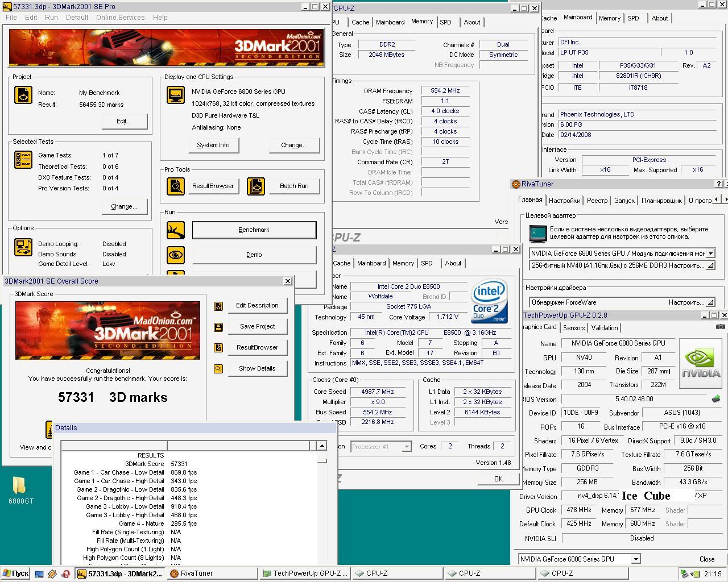
Task: Click the Options demo looping icon
Action: coord(23,247)
